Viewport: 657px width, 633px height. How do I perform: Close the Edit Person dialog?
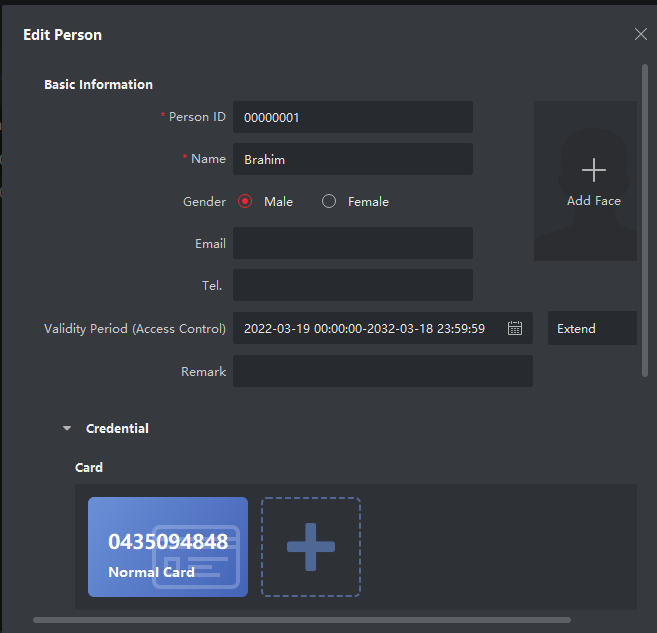(641, 34)
